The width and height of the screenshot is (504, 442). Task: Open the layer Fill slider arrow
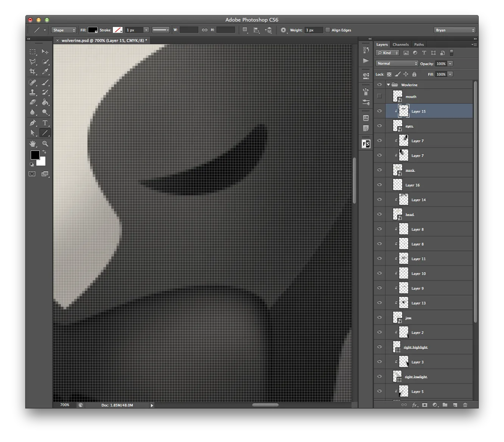coord(450,74)
